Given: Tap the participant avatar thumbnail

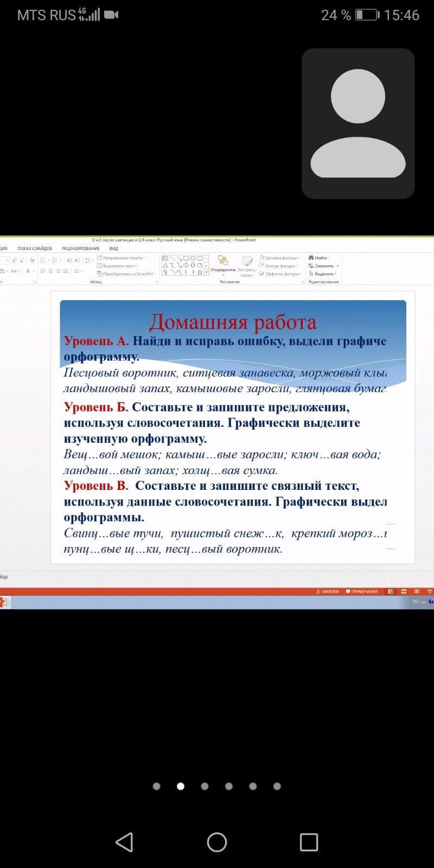Looking at the screenshot, I should click(358, 123).
